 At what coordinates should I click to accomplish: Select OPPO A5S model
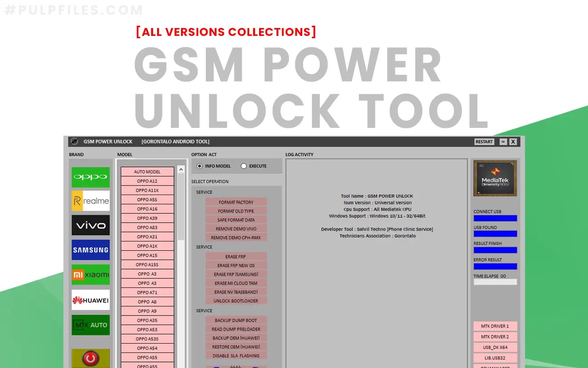tap(147, 200)
